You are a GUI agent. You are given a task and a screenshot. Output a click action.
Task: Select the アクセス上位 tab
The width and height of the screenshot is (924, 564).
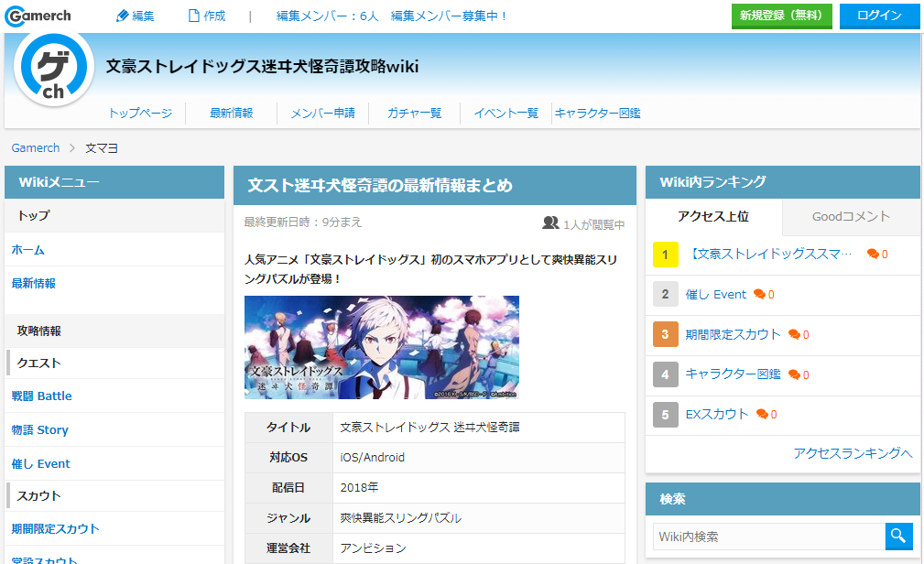pyautogui.click(x=713, y=217)
